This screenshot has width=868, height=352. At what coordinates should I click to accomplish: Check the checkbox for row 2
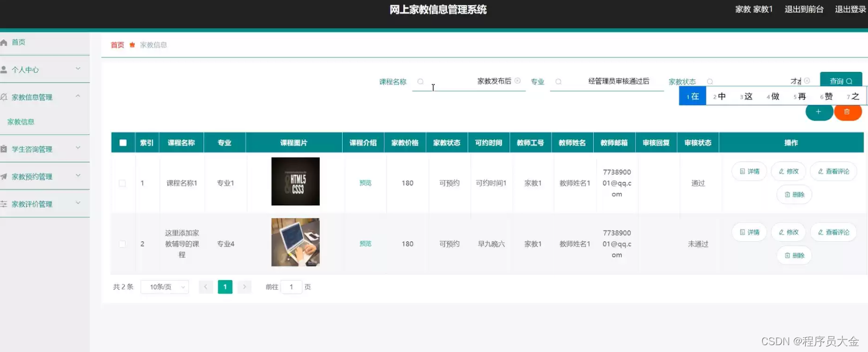[x=122, y=242]
